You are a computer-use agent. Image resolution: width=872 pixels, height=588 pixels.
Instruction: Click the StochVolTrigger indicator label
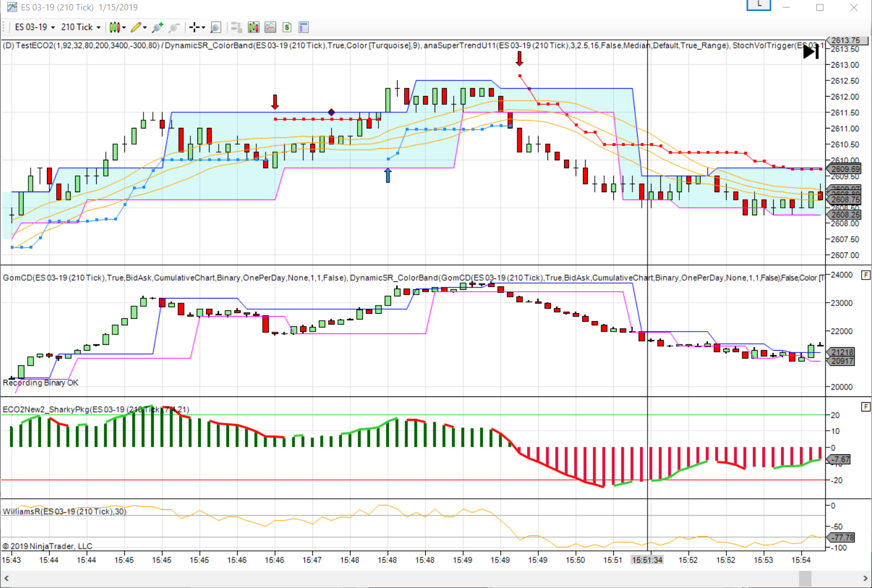(x=778, y=46)
